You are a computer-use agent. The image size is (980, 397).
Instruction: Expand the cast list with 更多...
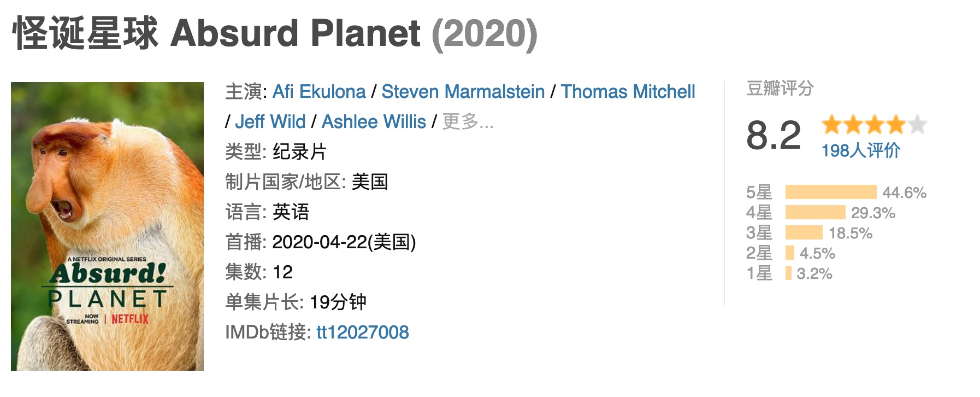pos(467,122)
